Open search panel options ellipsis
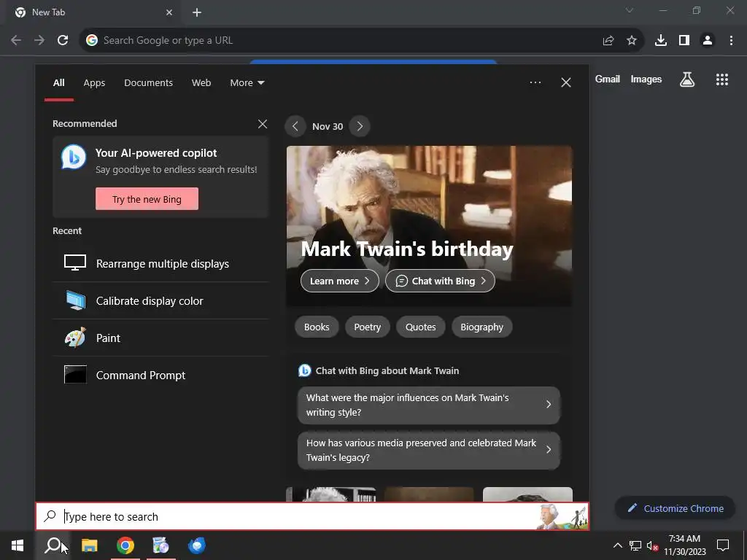The height and width of the screenshot is (560, 747). tap(535, 82)
